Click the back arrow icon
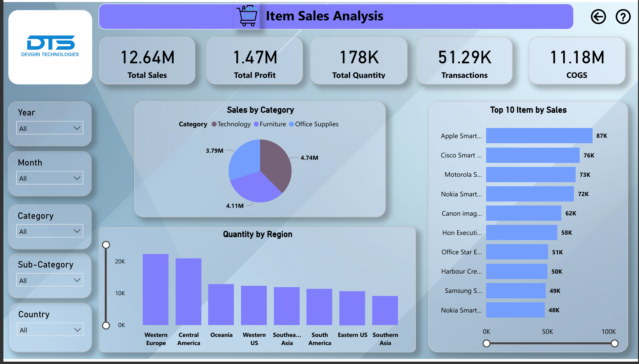 click(598, 17)
